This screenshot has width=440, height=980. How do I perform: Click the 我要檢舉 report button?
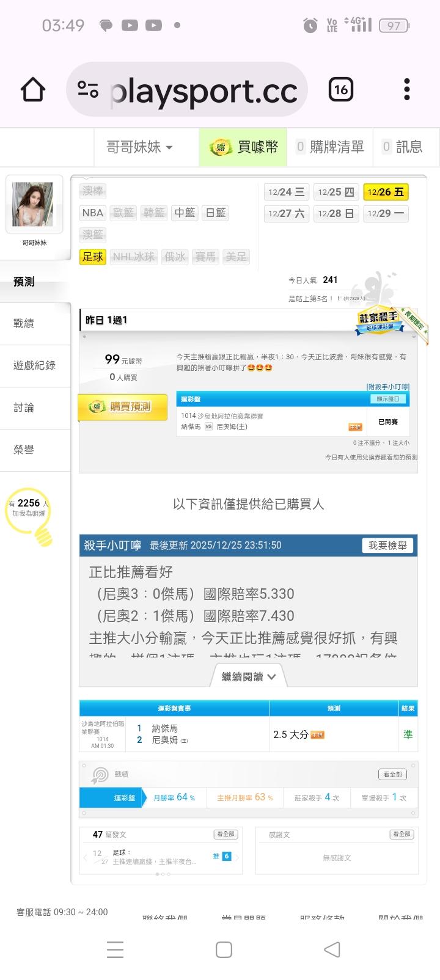[x=387, y=546]
